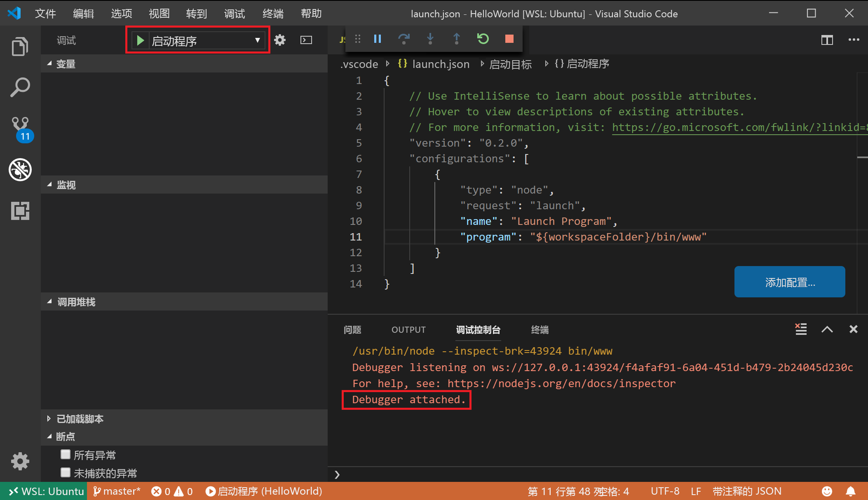Open launch.json via debug gear icon

point(280,40)
